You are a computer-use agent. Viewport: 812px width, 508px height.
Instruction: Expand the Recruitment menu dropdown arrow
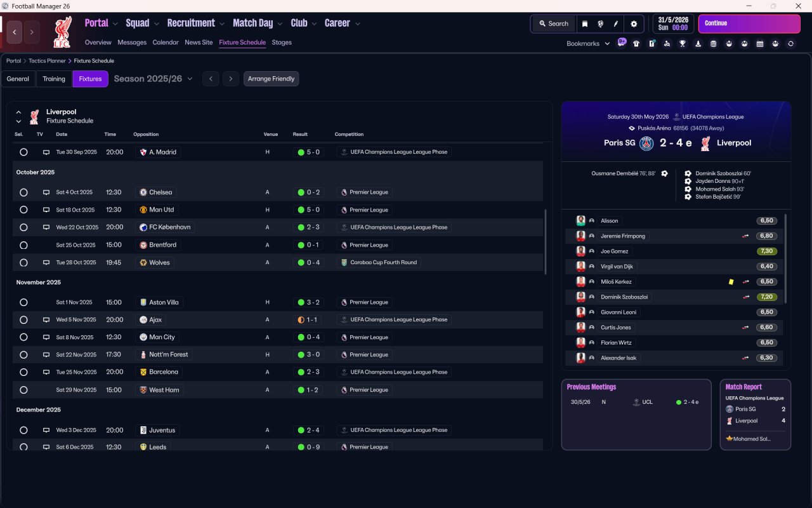pos(222,24)
